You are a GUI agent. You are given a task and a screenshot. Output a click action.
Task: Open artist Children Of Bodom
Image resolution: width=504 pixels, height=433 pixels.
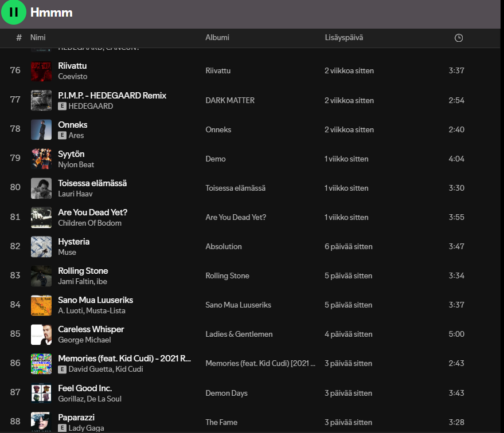[89, 223]
